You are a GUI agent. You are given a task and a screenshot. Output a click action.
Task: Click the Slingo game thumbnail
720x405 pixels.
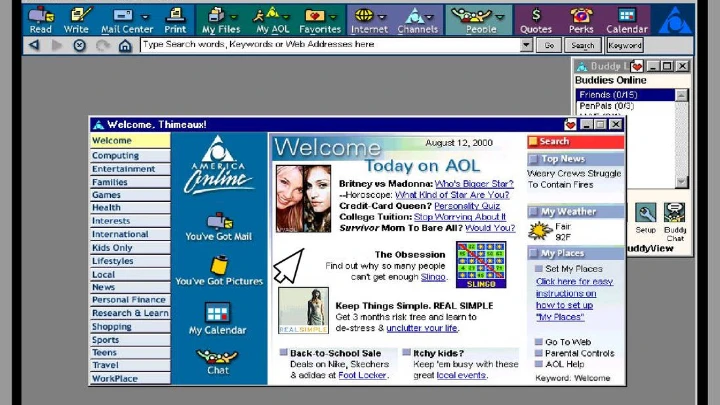click(x=481, y=265)
